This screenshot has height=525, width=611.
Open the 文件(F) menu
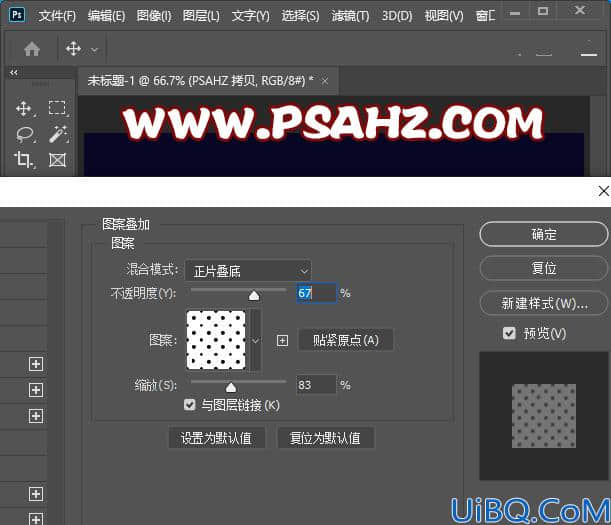click(57, 16)
